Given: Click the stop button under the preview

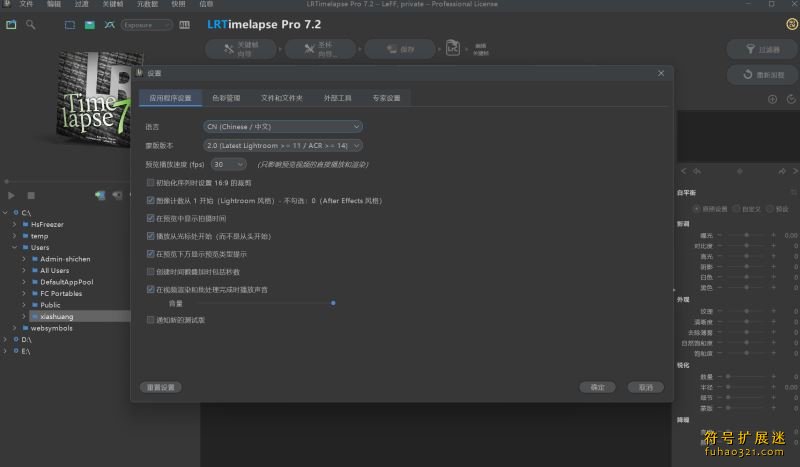Looking at the screenshot, I should 31,195.
